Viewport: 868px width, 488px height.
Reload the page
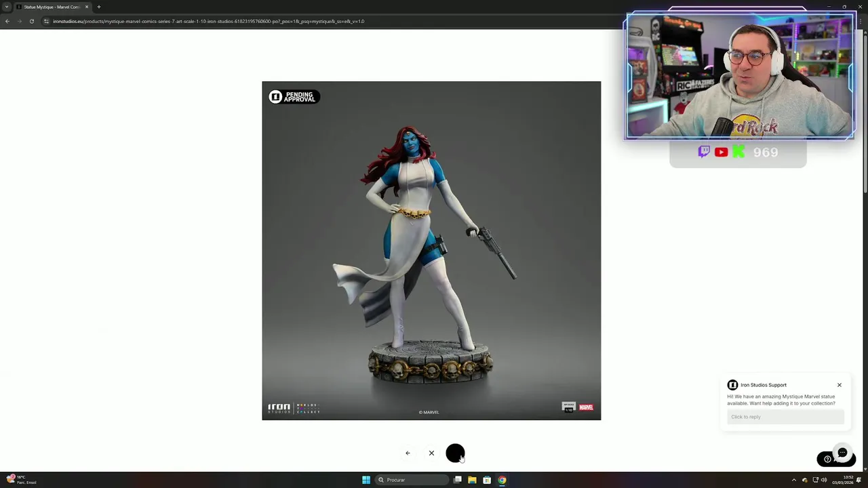[31, 21]
